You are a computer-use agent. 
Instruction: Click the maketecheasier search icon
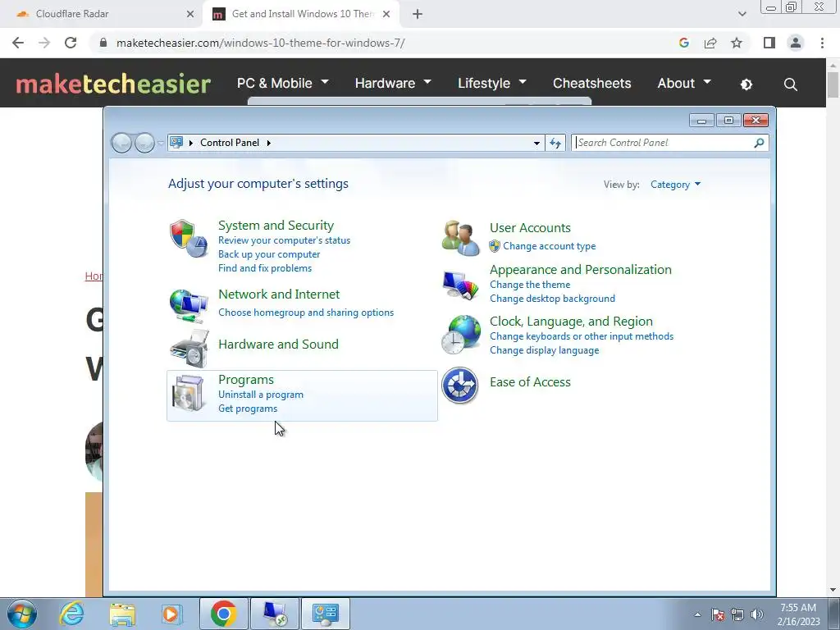[790, 84]
